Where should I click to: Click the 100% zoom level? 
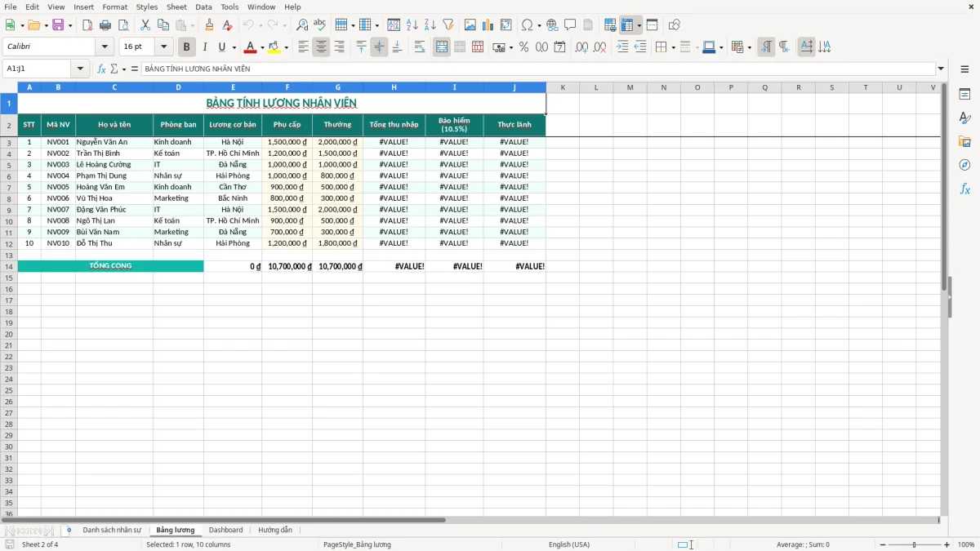pos(966,544)
